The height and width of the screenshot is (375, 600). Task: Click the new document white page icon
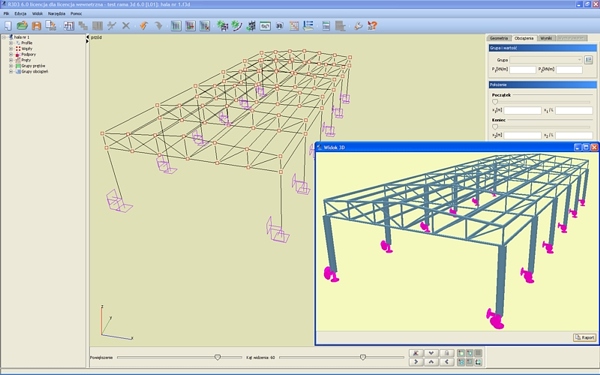(x=8, y=26)
